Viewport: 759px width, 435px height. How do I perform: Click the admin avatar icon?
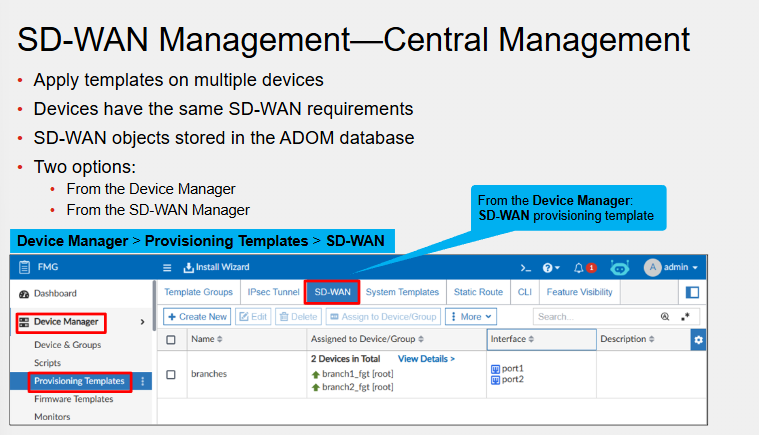tap(652, 267)
